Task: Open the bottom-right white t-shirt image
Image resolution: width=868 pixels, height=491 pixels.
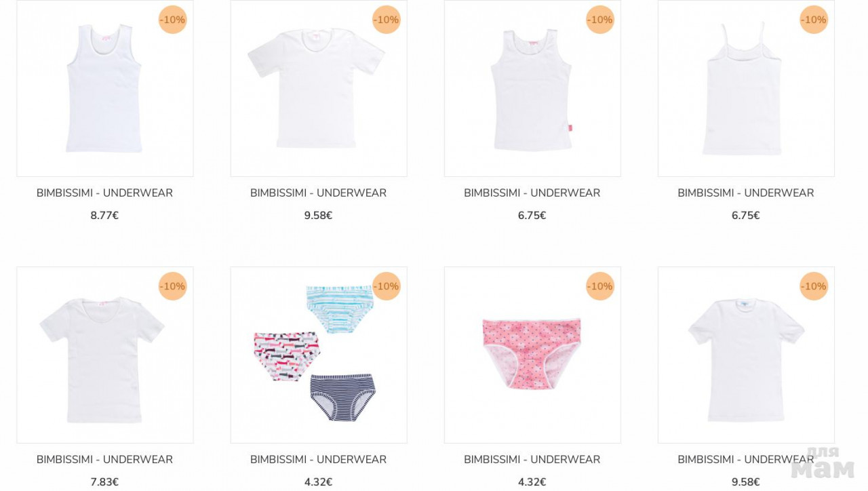Action: 746,355
